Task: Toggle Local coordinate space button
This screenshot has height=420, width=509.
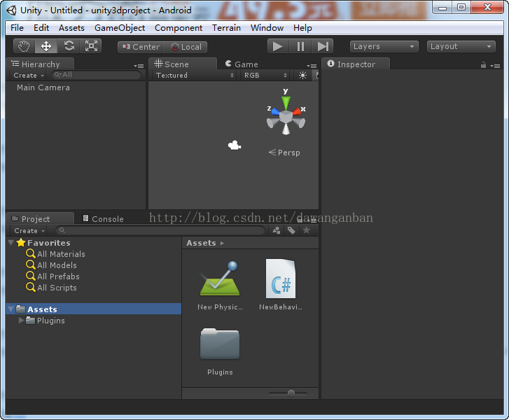Action: [186, 47]
